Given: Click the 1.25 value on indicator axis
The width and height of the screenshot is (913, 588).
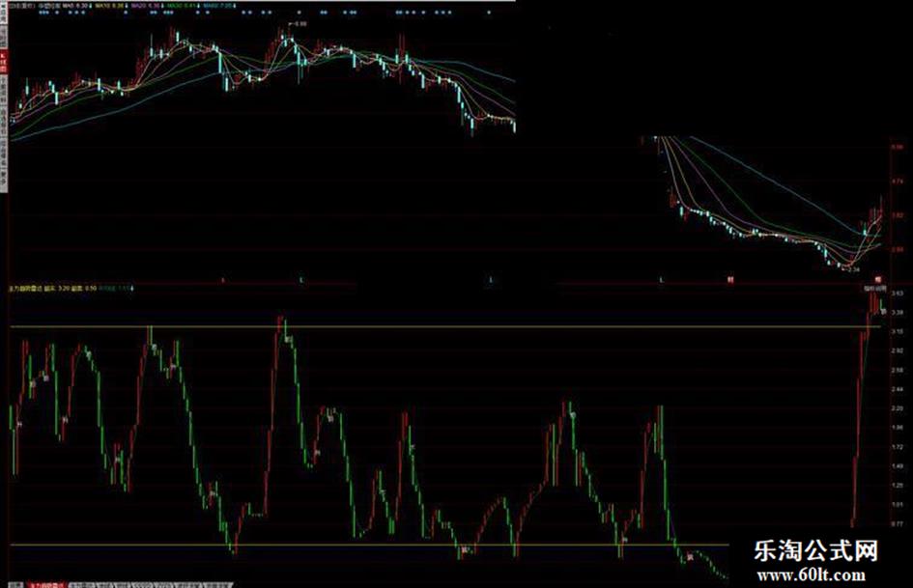Looking at the screenshot, I should [898, 485].
